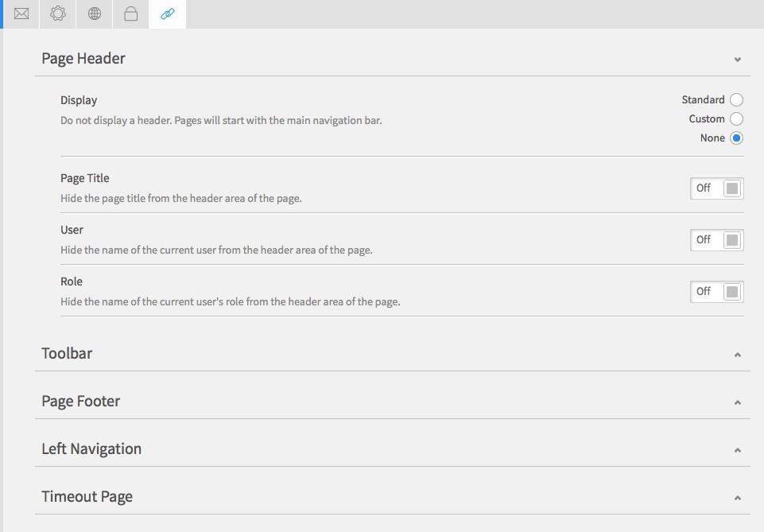Open the globe settings tab
The image size is (764, 532).
95,14
